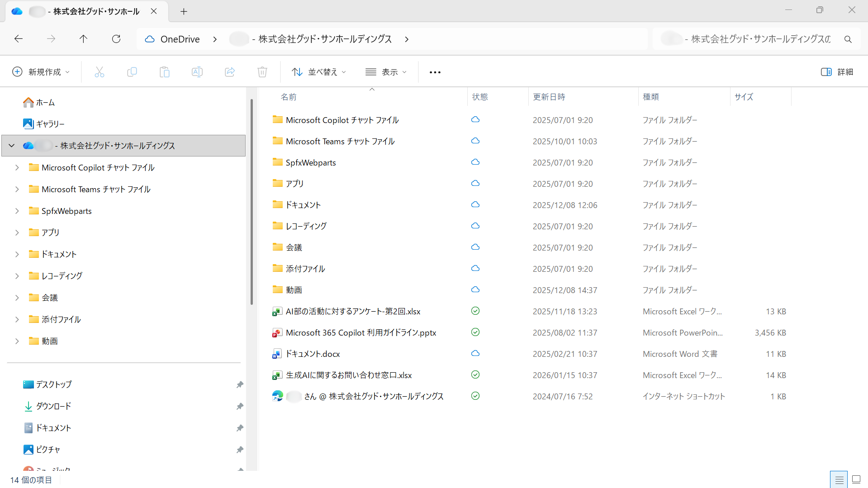Open the OneDrive breadcrumb link

180,39
